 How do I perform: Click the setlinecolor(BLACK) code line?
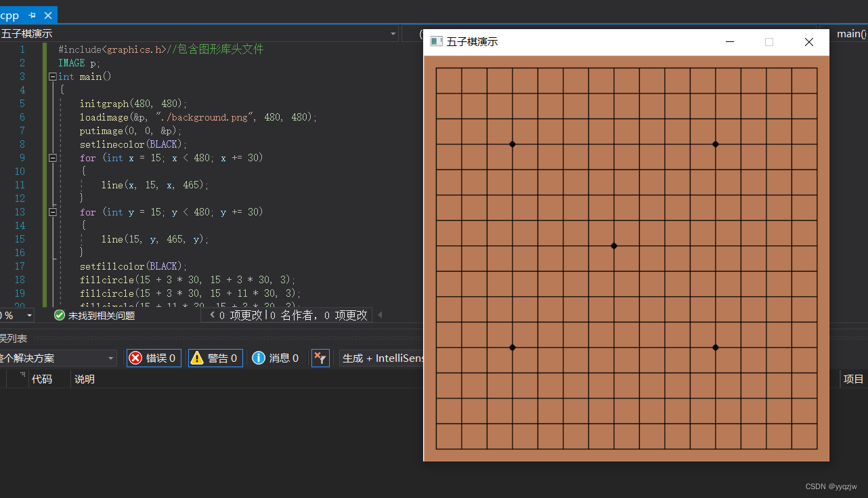point(133,144)
